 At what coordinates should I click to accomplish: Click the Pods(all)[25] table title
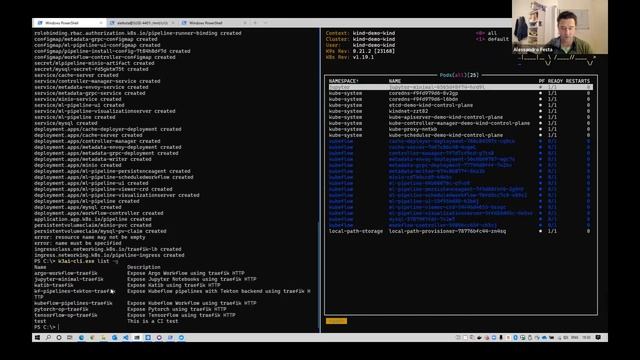point(459,75)
